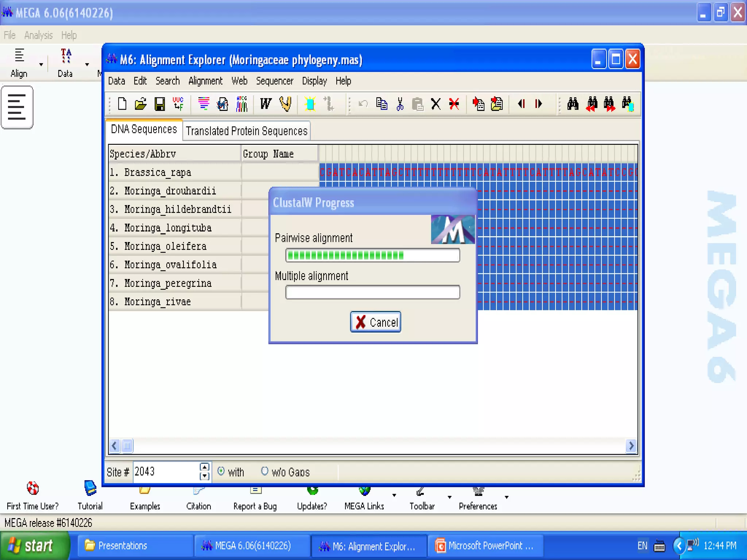Viewport: 747px width, 560px height.
Task: Click the New document icon in Alignment Explorer
Action: (x=122, y=104)
